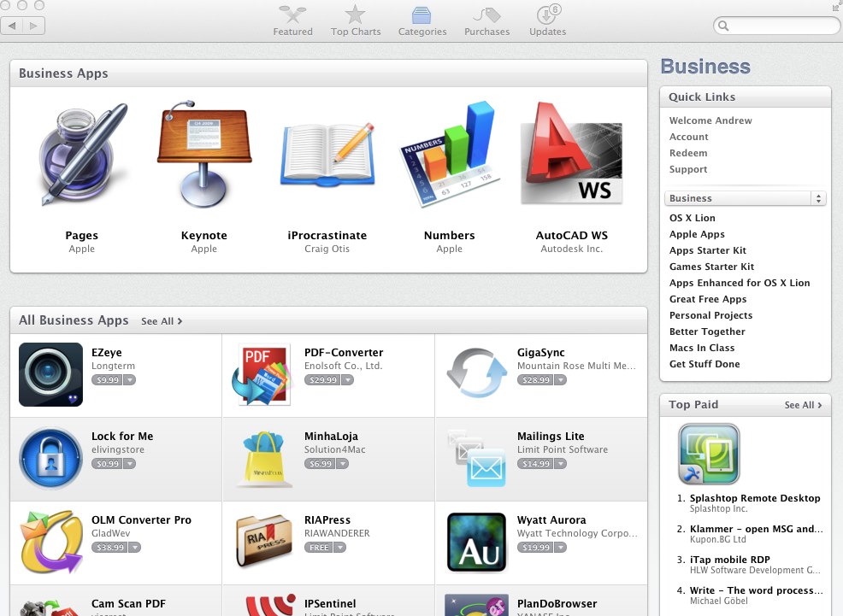Select the RIAPress folder icon
This screenshot has width=843, height=616.
pos(263,541)
